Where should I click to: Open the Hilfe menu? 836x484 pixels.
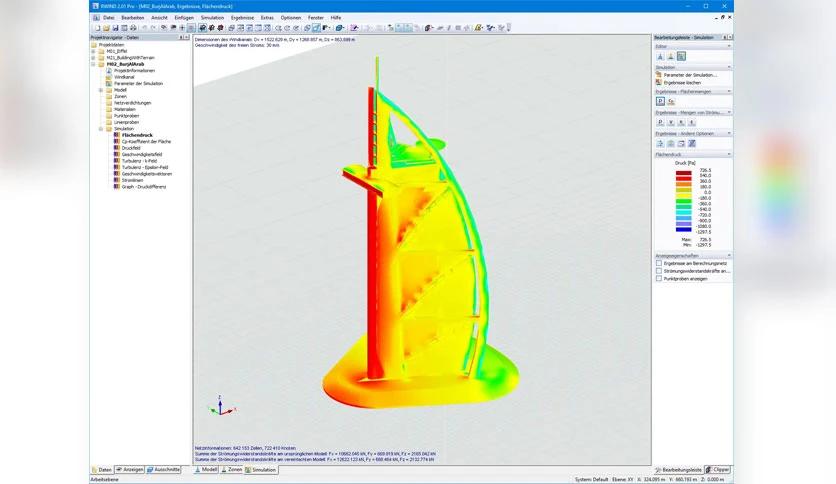click(335, 18)
